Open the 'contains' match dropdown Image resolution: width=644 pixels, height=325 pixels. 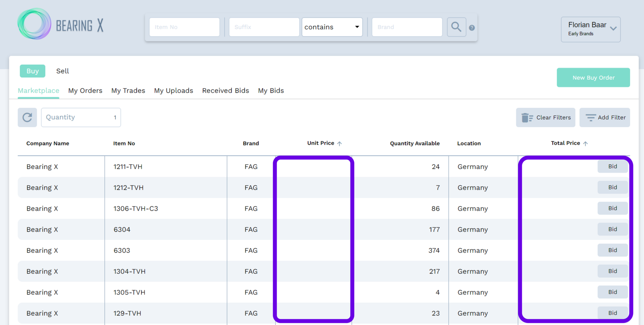[332, 27]
